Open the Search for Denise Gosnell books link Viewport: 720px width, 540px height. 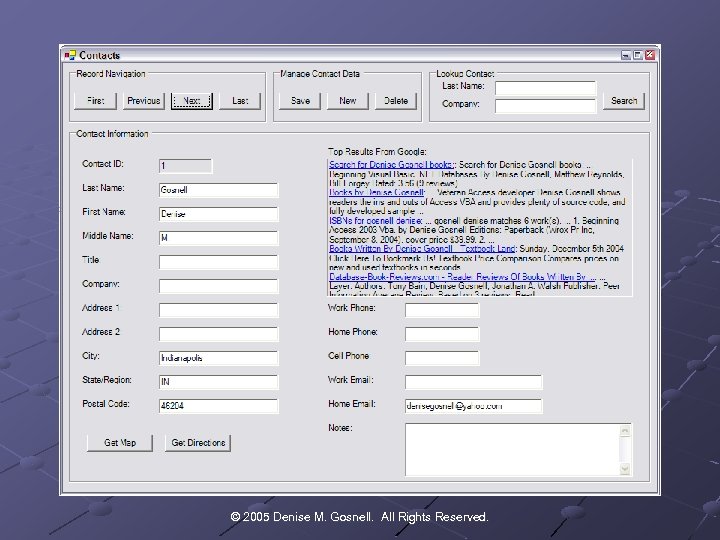point(391,164)
